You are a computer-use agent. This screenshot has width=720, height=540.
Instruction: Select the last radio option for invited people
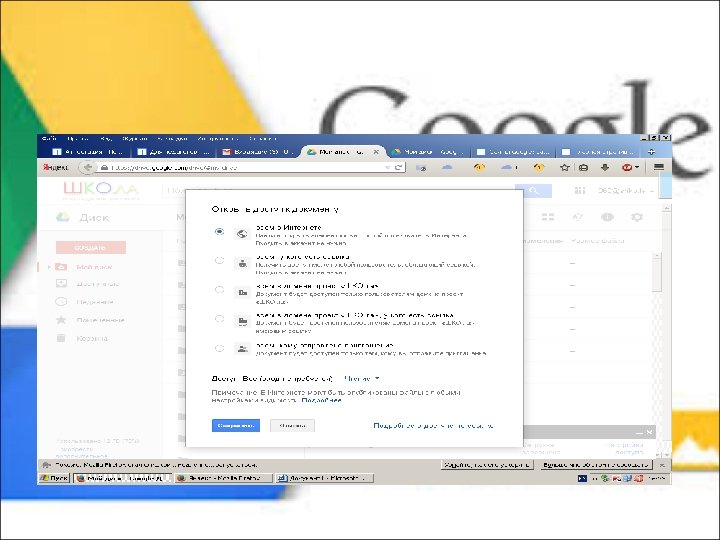(219, 349)
